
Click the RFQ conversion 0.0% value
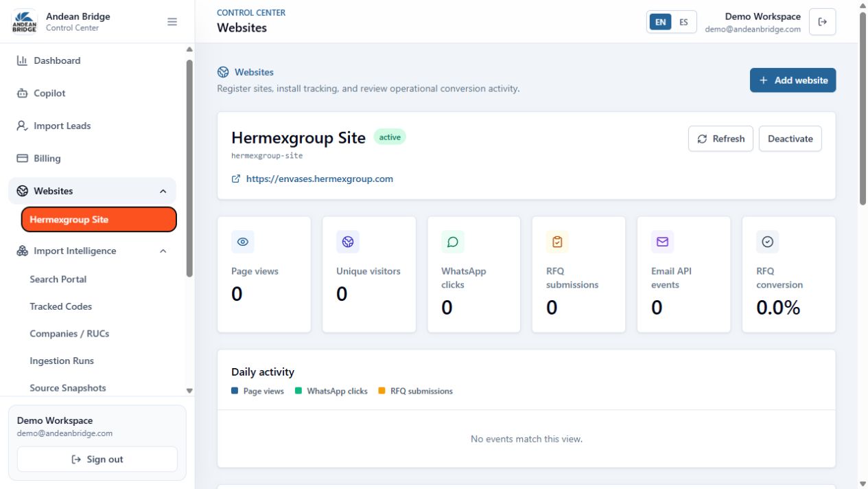(778, 308)
